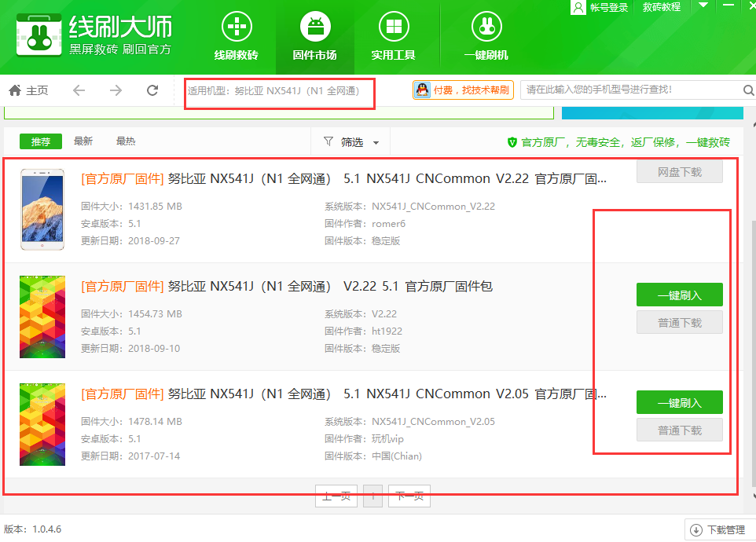Click the 帐号登录 user icon
756x542 pixels.
578,7
